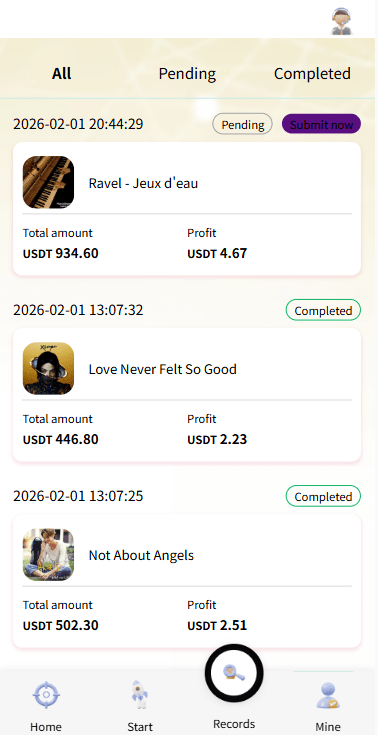This screenshot has width=378, height=735.
Task: Select the Not About Angels title
Action: tap(141, 555)
